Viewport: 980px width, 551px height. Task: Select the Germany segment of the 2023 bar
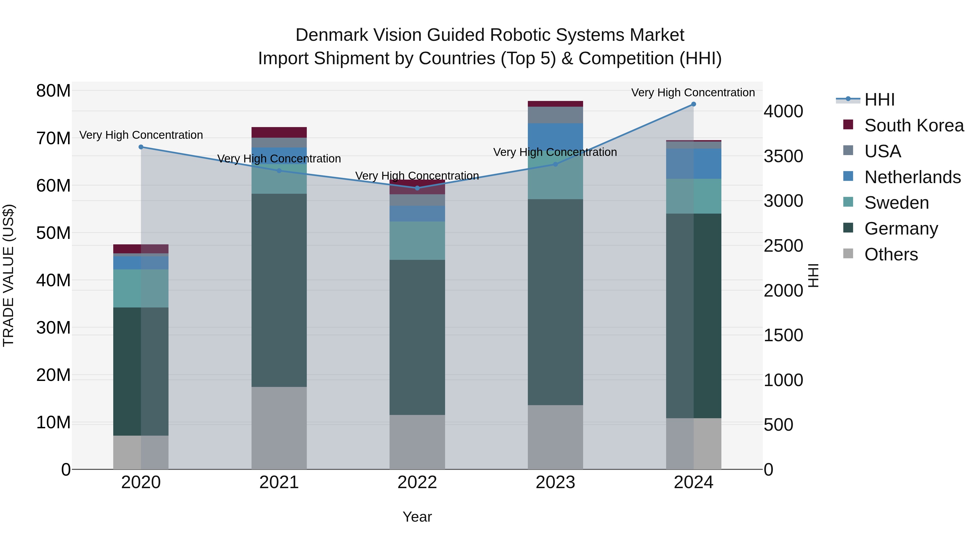coord(555,302)
